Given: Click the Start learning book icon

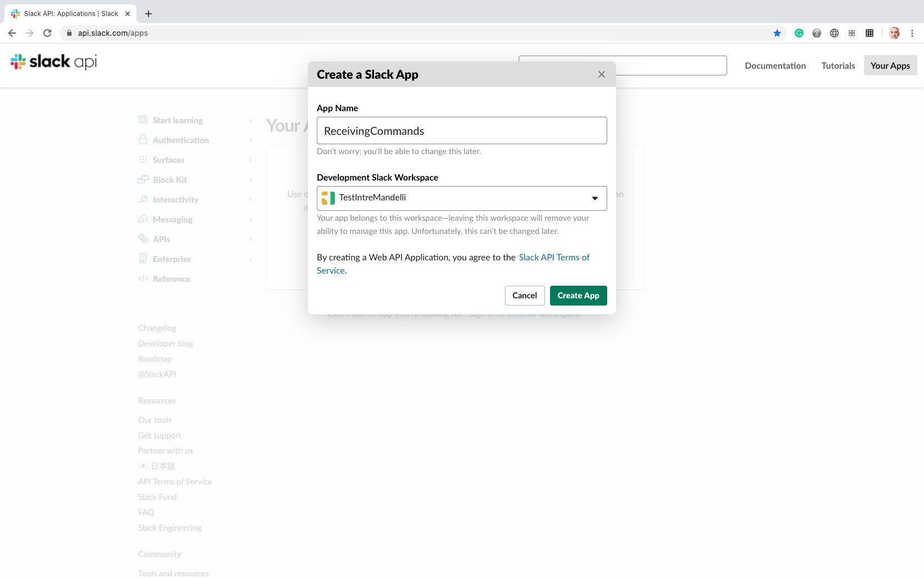Looking at the screenshot, I should (x=143, y=120).
